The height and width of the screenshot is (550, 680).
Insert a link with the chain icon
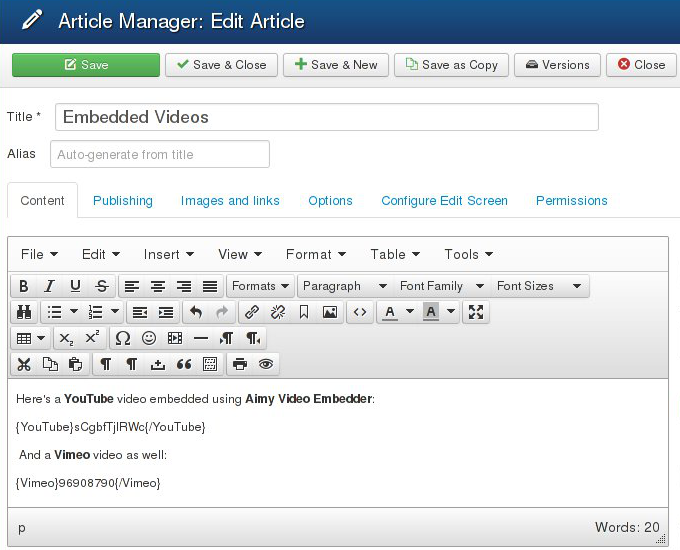coord(252,312)
